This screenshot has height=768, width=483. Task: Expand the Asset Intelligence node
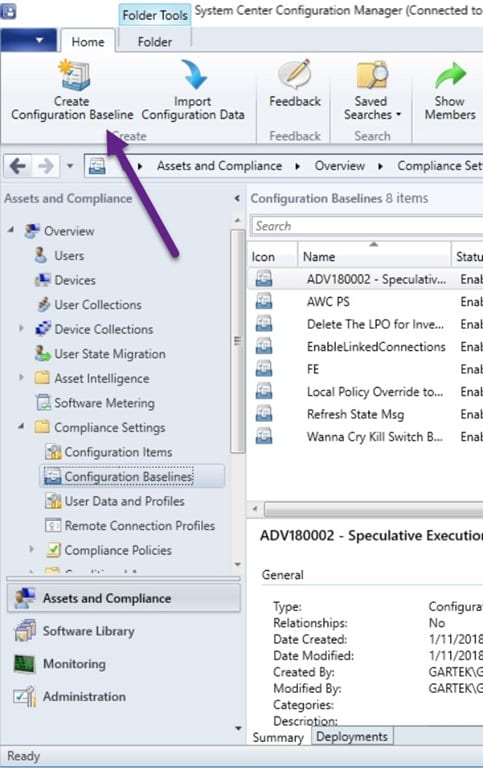[x=21, y=377]
